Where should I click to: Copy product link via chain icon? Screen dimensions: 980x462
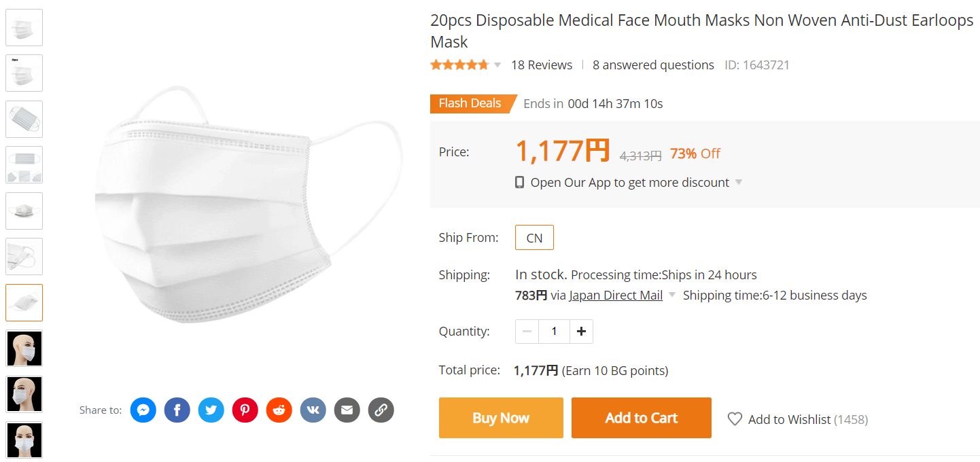[381, 410]
